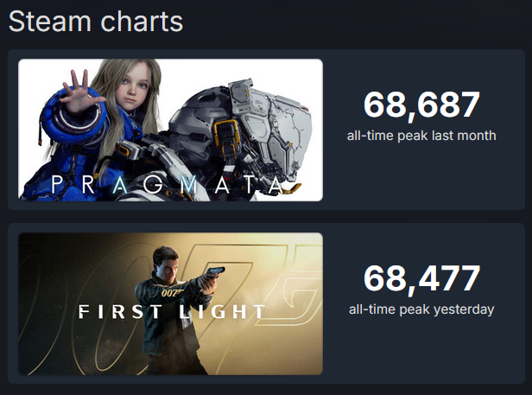Open the Pragmata game banner image

(x=170, y=130)
